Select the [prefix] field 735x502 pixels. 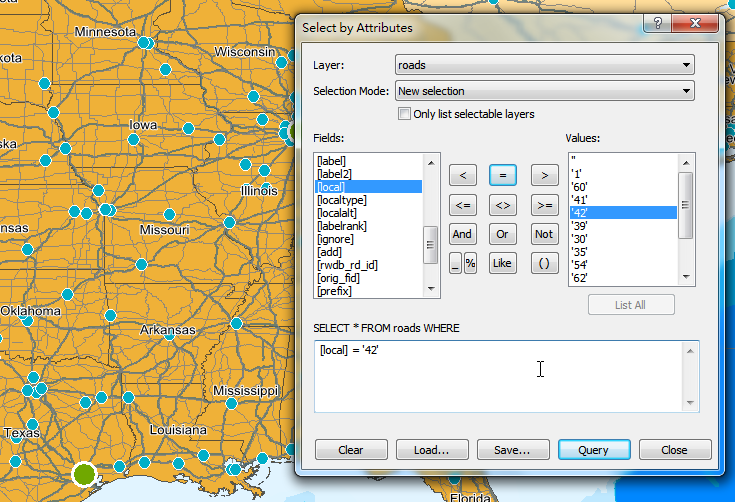(368, 291)
